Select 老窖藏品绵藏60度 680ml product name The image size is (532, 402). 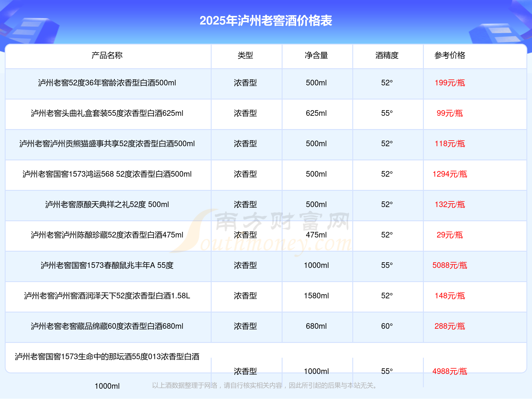click(x=107, y=326)
